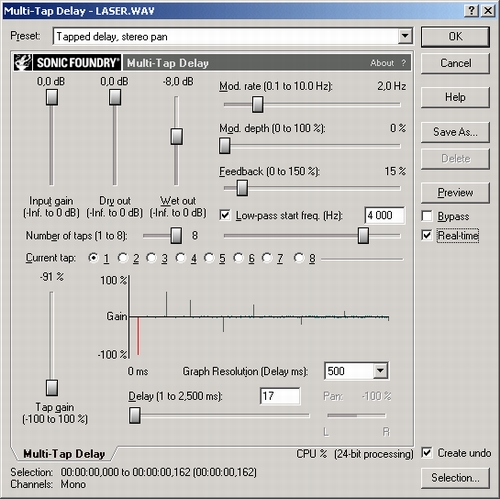Click the Wet out slider thumb
Viewport: 500px width, 499px height.
click(176, 136)
